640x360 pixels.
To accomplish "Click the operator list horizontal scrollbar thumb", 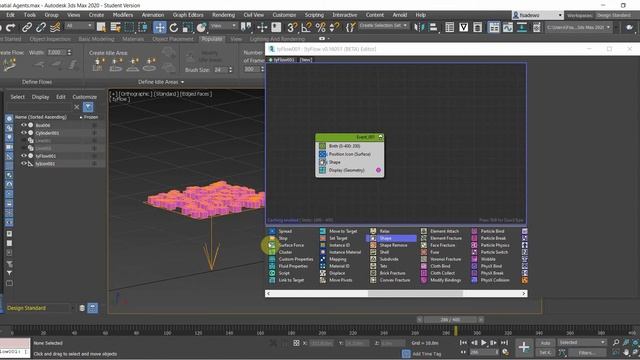I will point(415,293).
